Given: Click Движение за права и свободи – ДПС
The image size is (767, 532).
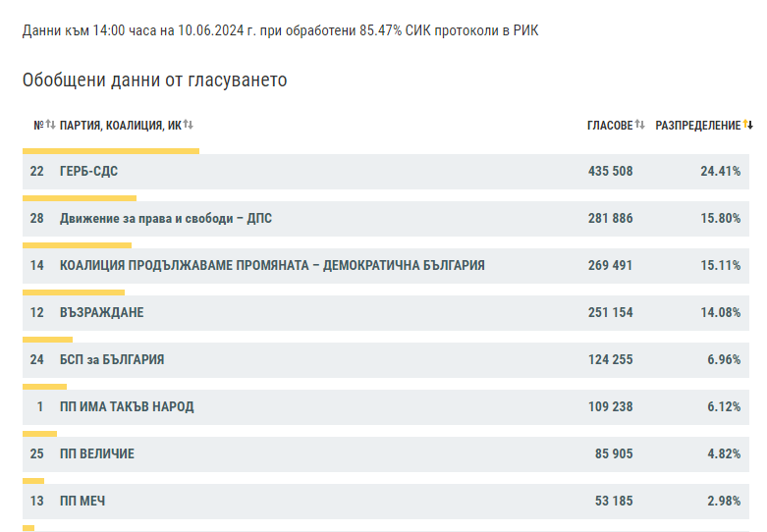Looking at the screenshot, I should click(x=165, y=219).
